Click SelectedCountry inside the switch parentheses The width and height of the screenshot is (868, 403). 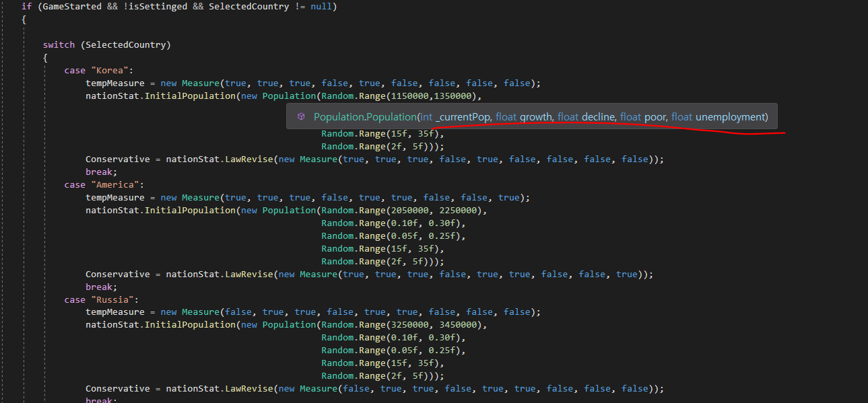point(126,45)
